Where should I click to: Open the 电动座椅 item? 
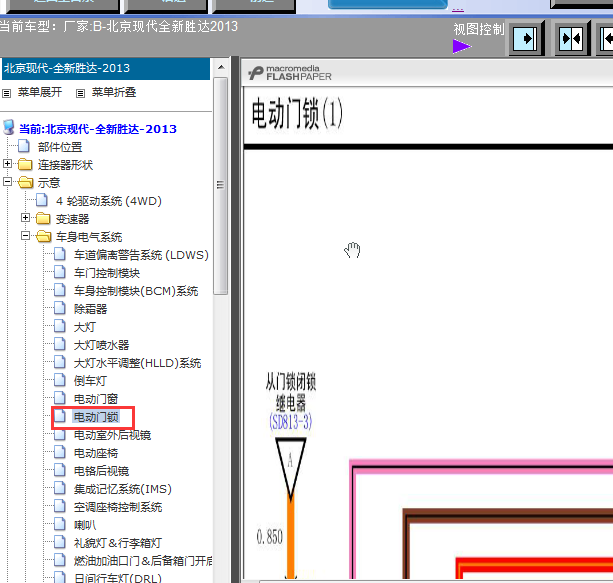tap(96, 453)
